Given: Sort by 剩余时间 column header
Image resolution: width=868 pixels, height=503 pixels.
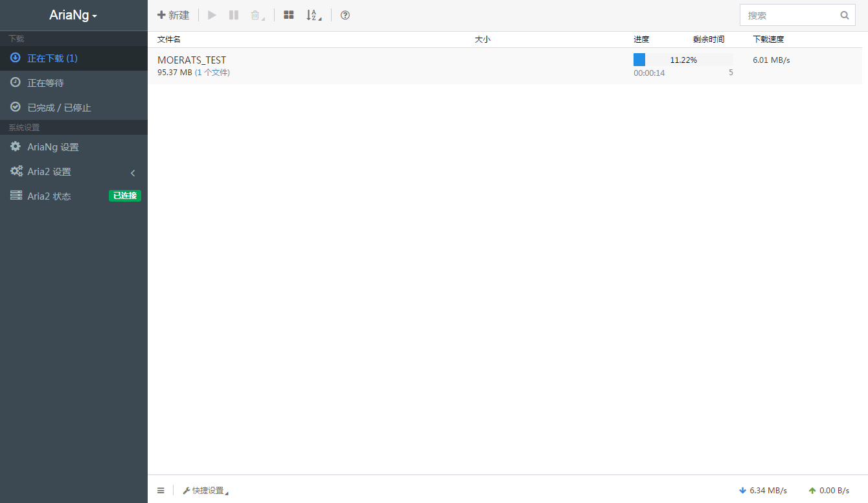Looking at the screenshot, I should [x=709, y=40].
